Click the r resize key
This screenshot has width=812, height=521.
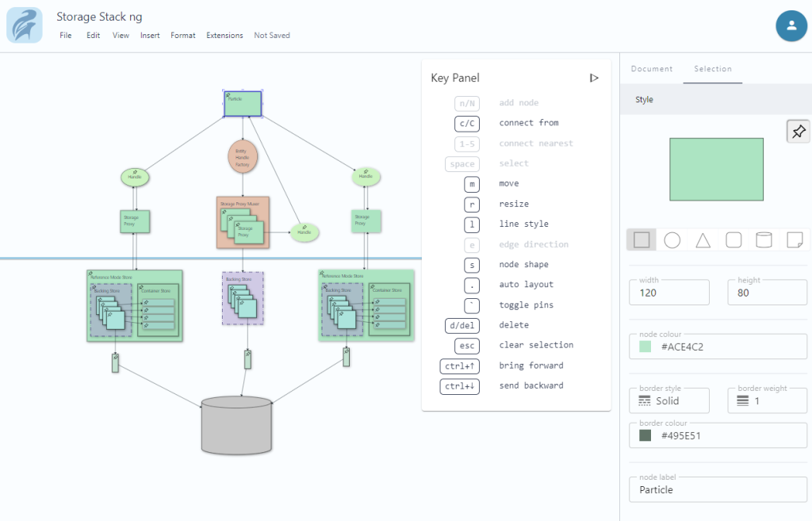tap(472, 204)
